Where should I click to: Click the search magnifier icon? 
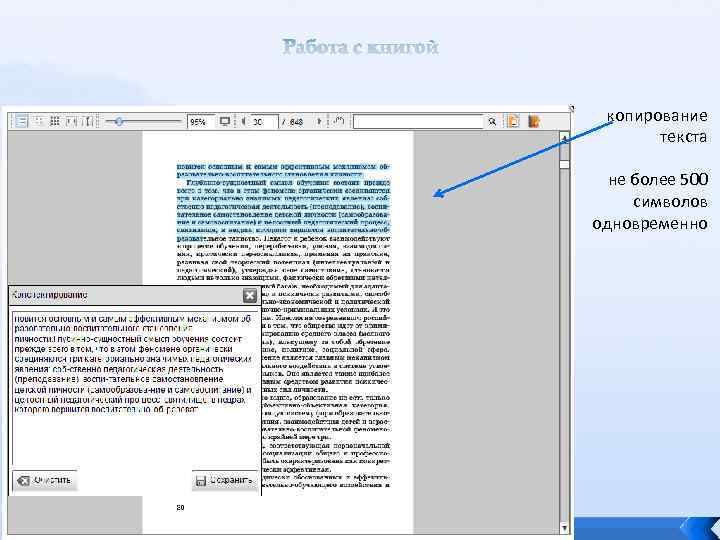[x=492, y=122]
